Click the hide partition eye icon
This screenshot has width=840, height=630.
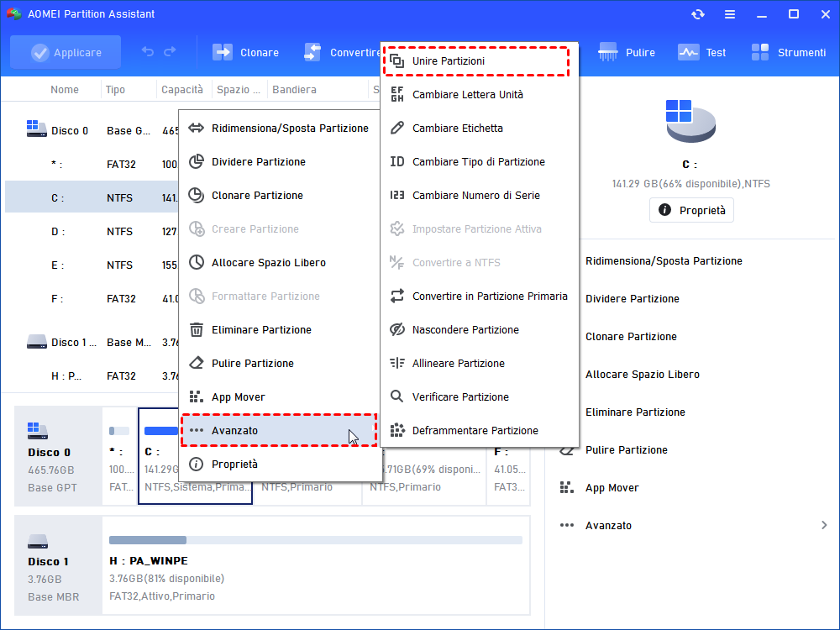[x=397, y=330]
